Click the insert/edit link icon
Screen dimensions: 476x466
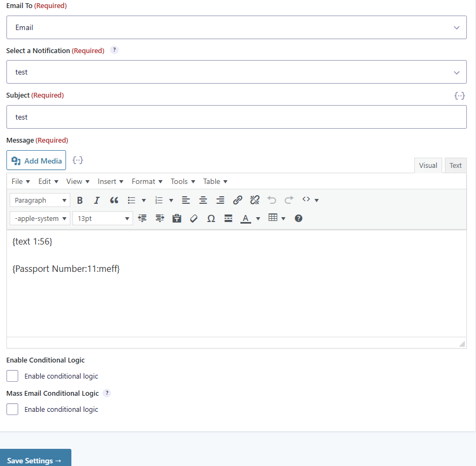237,201
